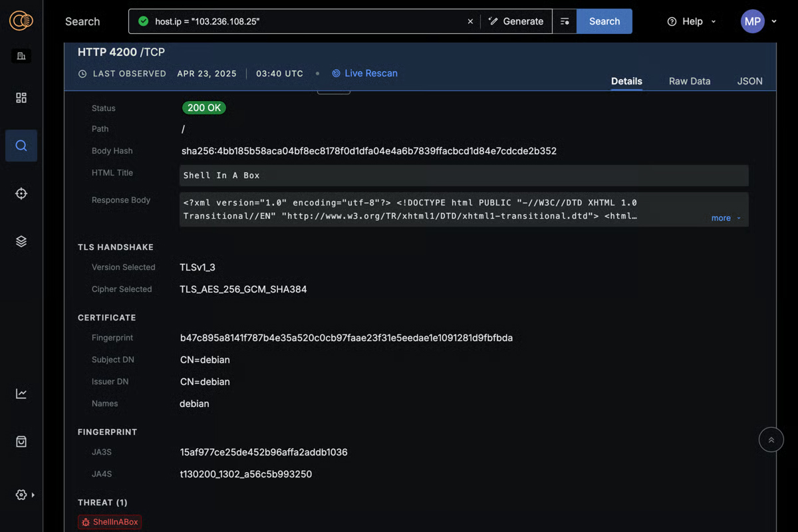Image resolution: width=798 pixels, height=532 pixels.
Task: Click the Censys logo
Action: [21, 20]
